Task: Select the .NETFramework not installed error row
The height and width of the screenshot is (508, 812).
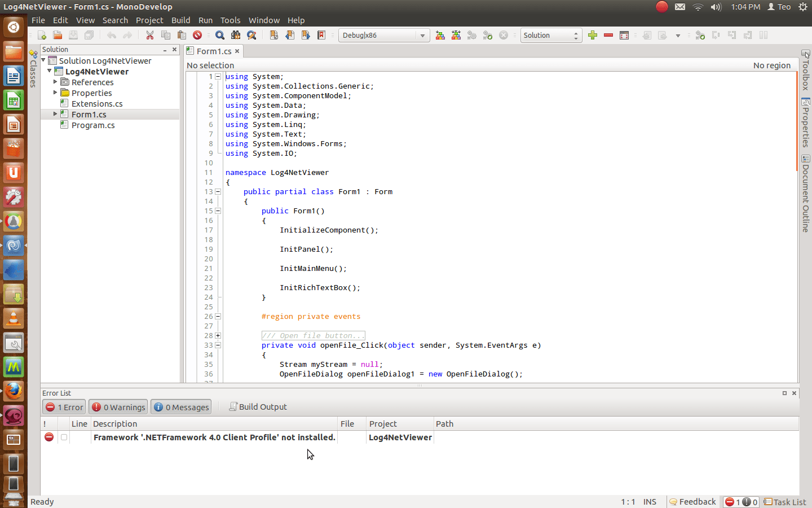Action: click(x=420, y=437)
